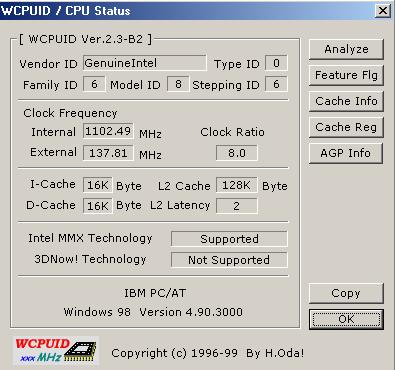The height and width of the screenshot is (370, 395).
Task: Confirm with the OK button
Action: coord(346,319)
